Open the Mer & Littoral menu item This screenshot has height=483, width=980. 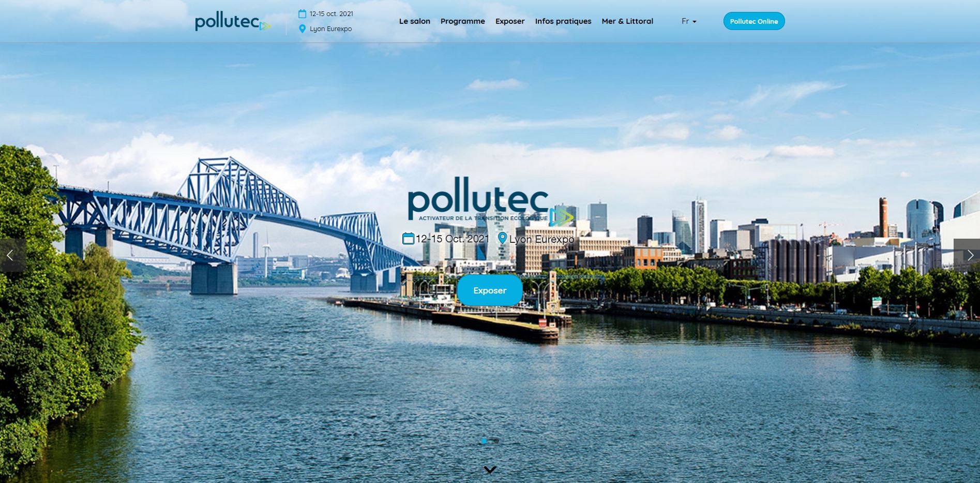pos(627,21)
